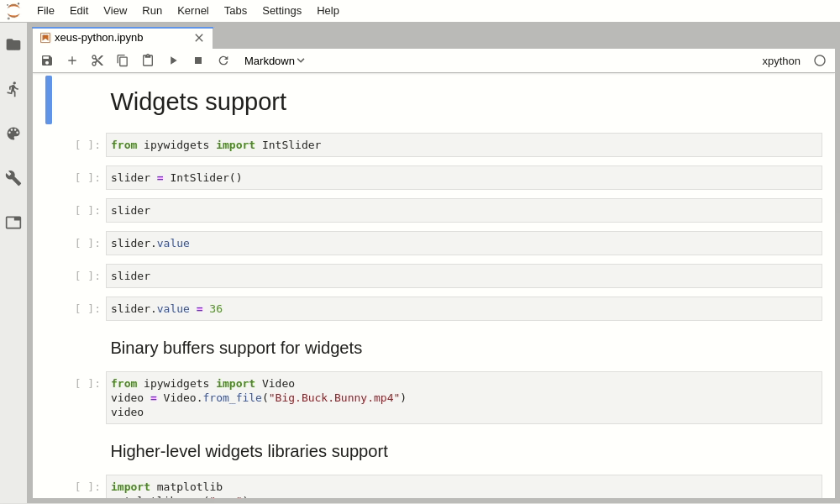Click the xpython kernel name button
Screen dimensions: 840x504
click(x=780, y=60)
